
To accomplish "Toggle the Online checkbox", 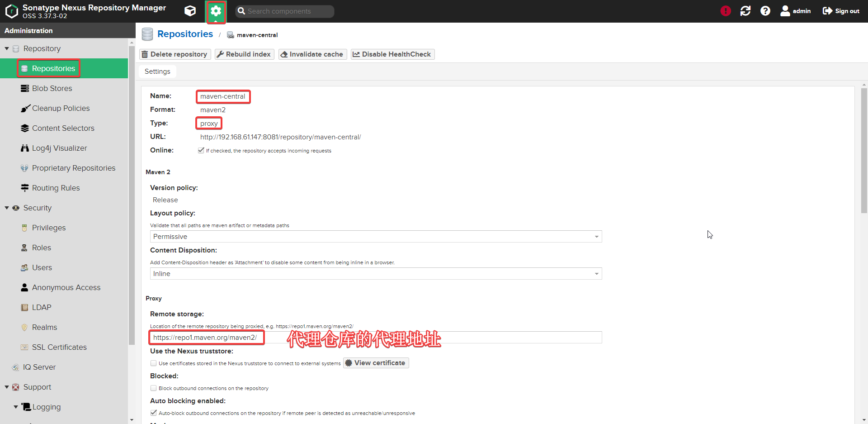I will 201,150.
